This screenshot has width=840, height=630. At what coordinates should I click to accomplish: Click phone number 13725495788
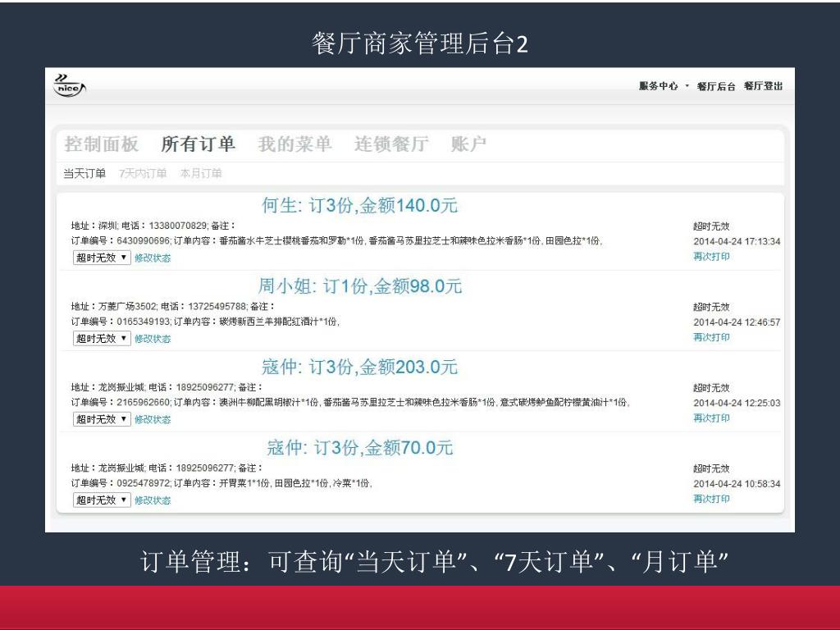(x=217, y=307)
